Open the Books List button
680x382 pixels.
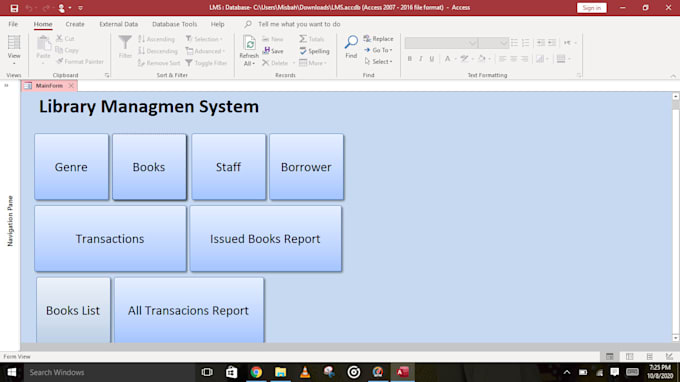pos(73,310)
